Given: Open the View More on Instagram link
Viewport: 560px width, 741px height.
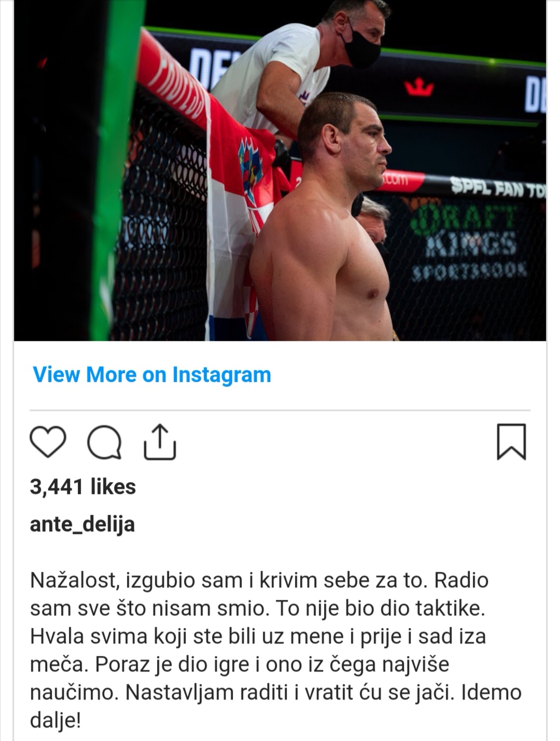Looking at the screenshot, I should click(x=152, y=374).
